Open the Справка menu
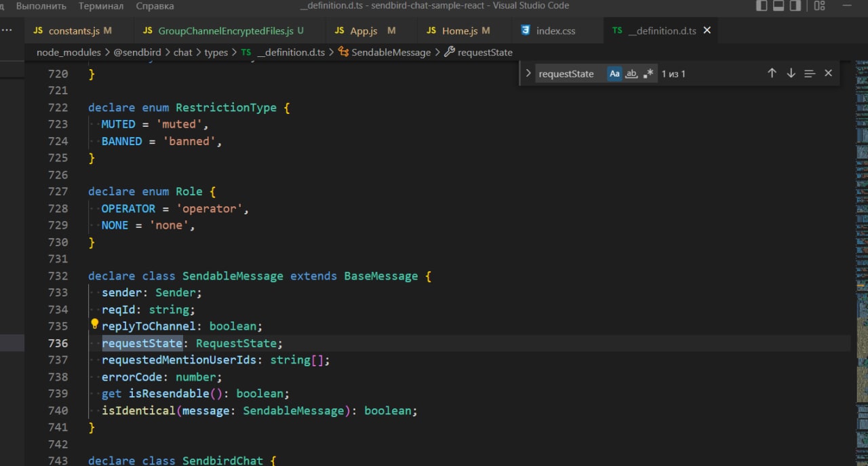This screenshot has width=868, height=466. [x=155, y=6]
